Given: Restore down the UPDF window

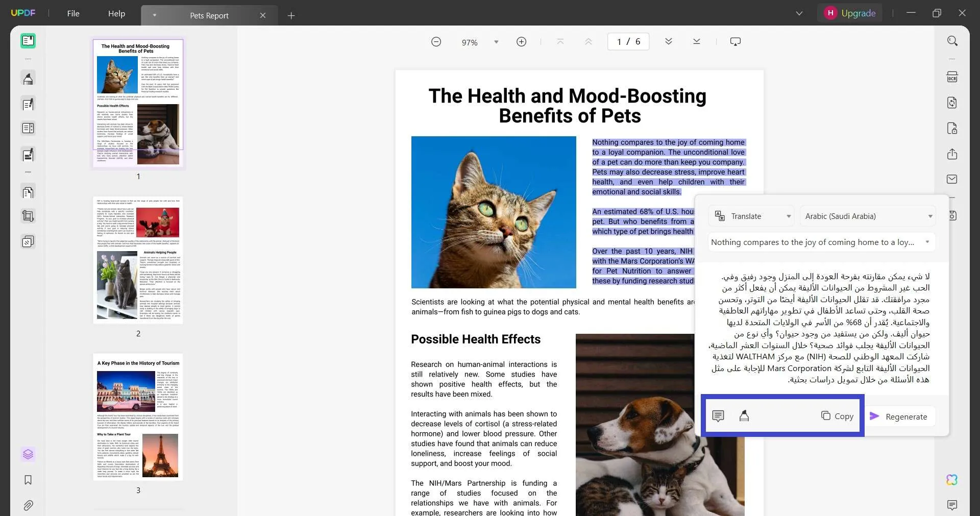Looking at the screenshot, I should (937, 13).
